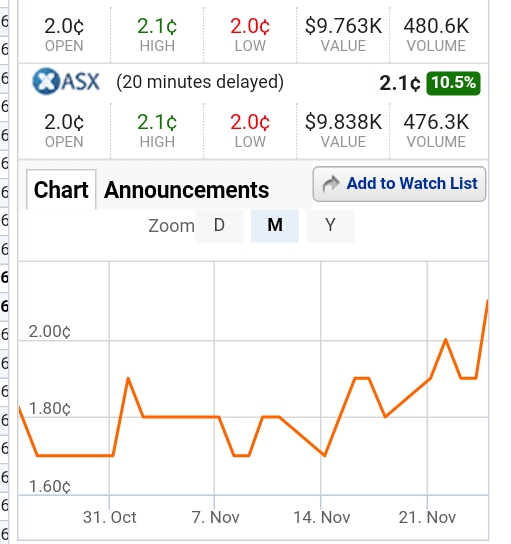Click the 31. Oct axis label
511x544 pixels.
pos(110,517)
